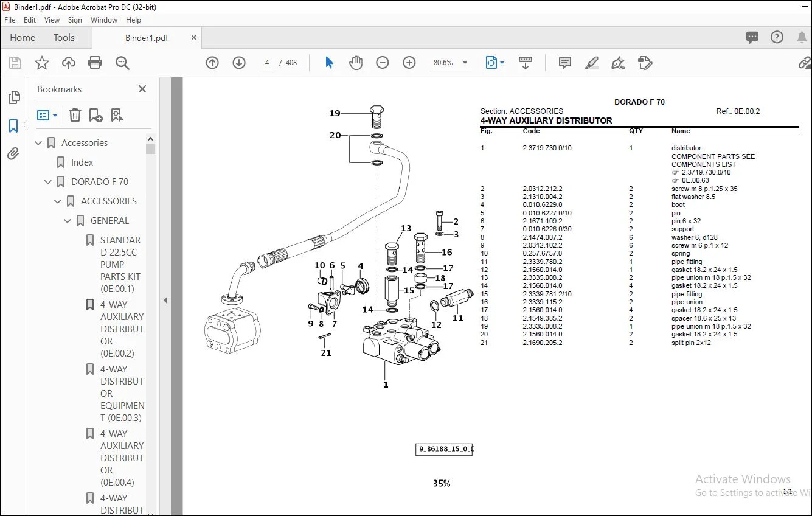Save the file using the floppy icon
Viewport: 812px width, 516px height.
(x=15, y=63)
